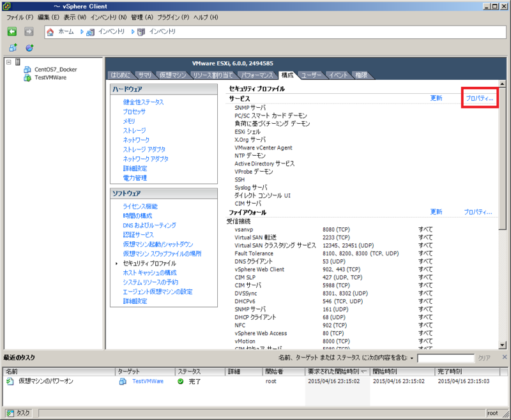
Task: Open the firewall プロパティ link
Action: click(x=478, y=212)
